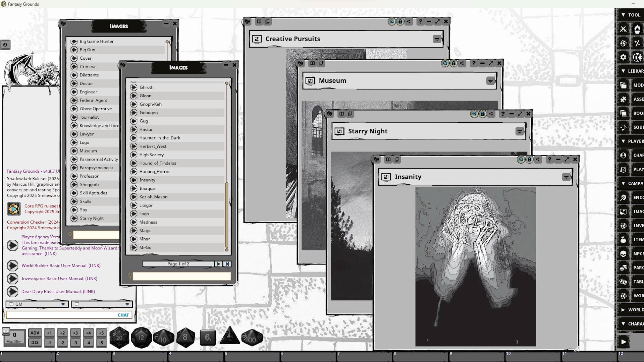Open the Modules library icon
Viewport: 644px width, 362px height.
tap(623, 85)
